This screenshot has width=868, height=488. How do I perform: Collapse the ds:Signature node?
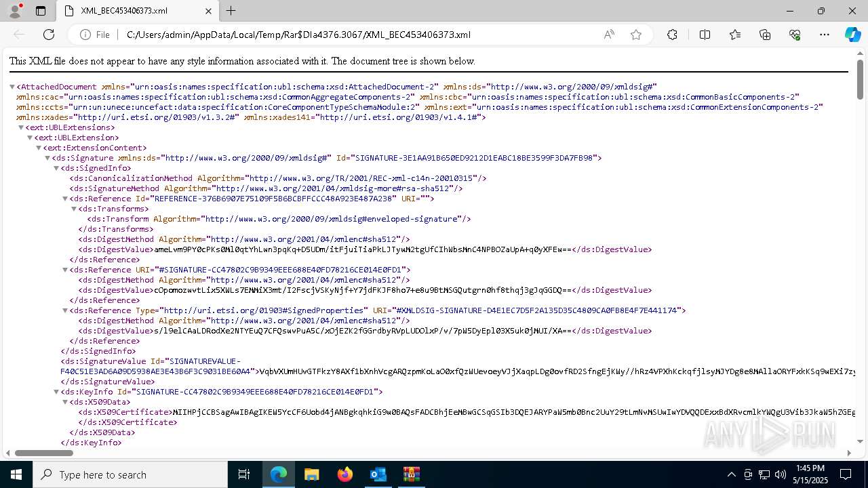47,158
